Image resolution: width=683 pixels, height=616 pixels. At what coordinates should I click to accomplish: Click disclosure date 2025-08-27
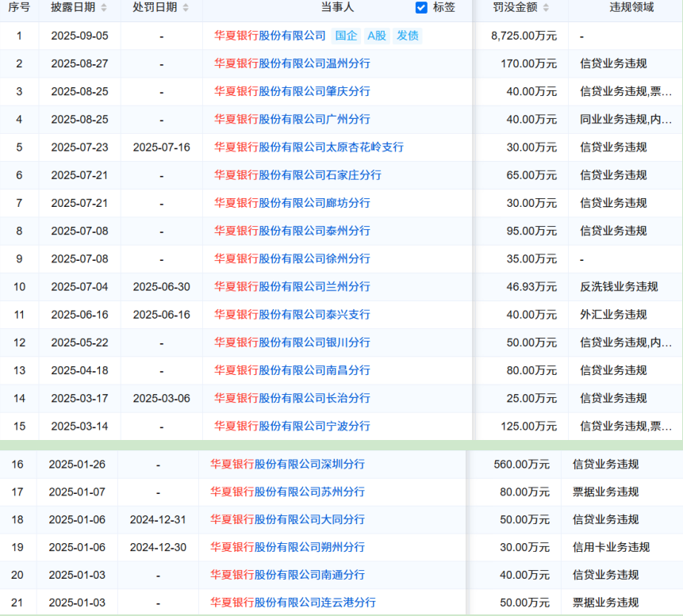(79, 63)
